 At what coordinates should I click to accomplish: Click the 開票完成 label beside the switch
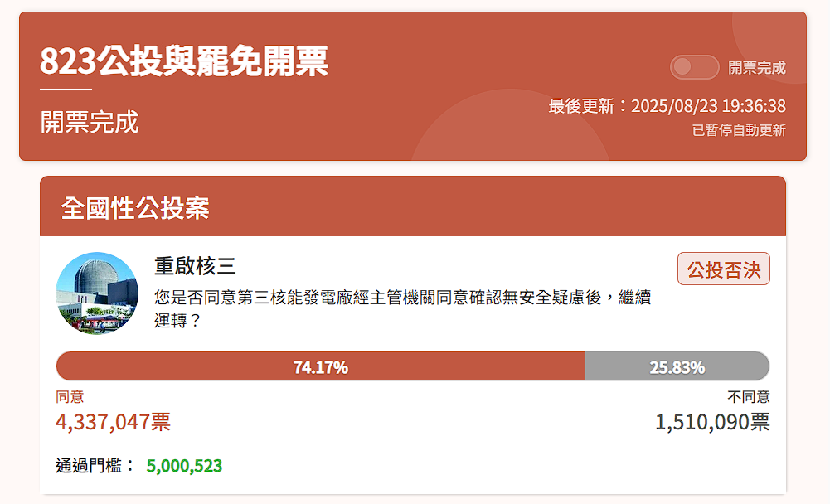(756, 68)
